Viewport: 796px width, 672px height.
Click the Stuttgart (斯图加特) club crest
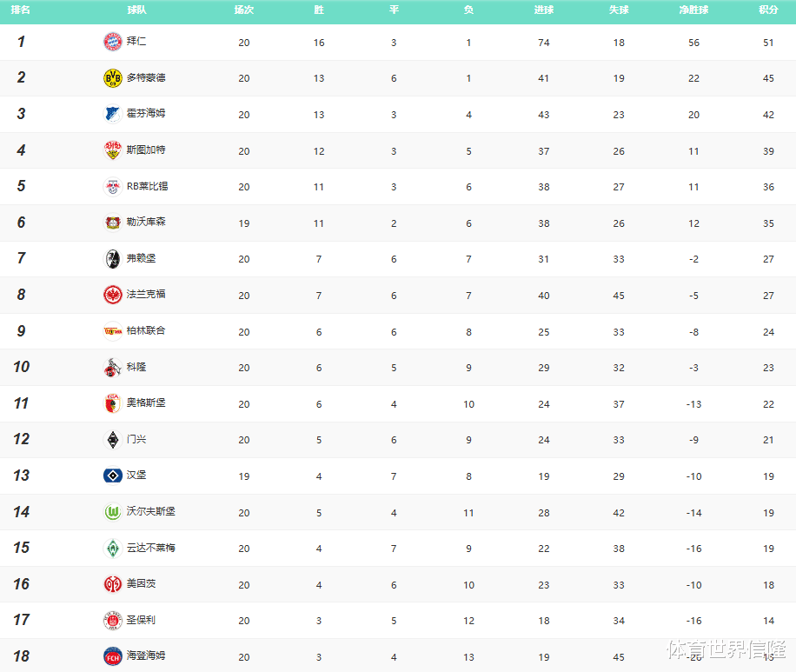112,150
